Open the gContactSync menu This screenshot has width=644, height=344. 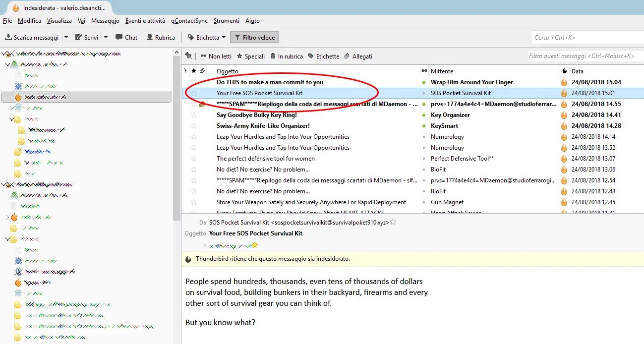(x=190, y=21)
